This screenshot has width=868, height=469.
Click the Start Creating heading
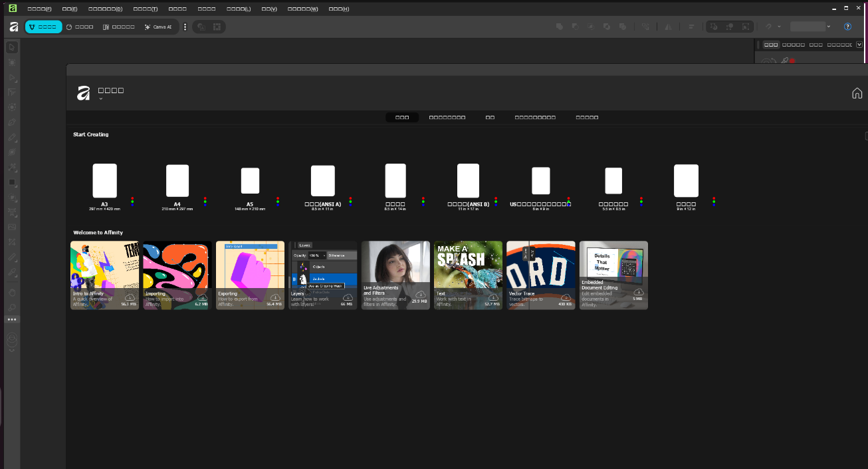91,134
